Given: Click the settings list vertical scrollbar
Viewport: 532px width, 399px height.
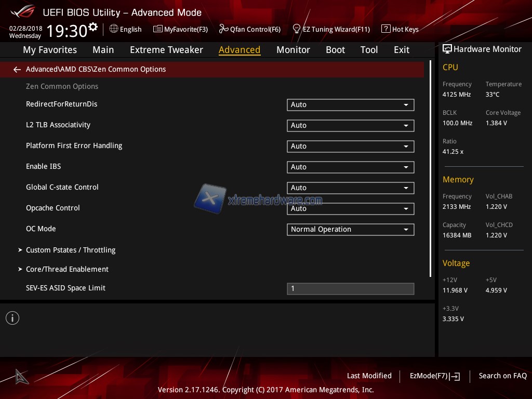Looking at the screenshot, I should click(430, 169).
